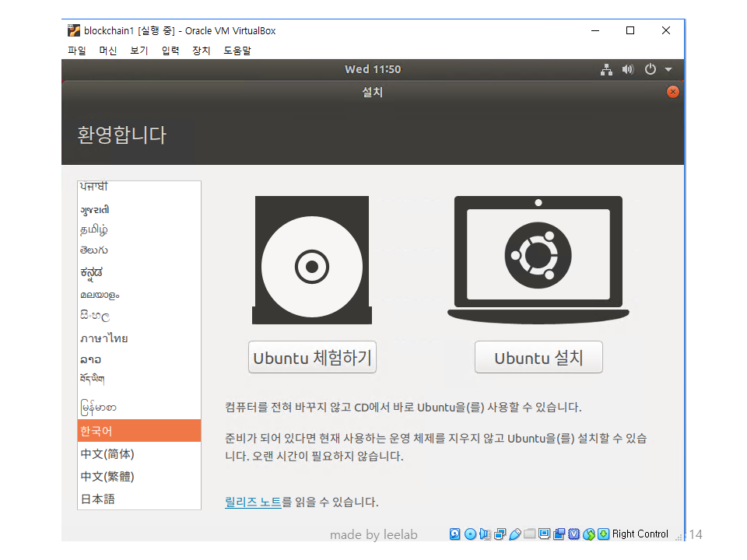This screenshot has width=747, height=560.
Task: Select 中文(简体) in the language list
Action: 139,453
